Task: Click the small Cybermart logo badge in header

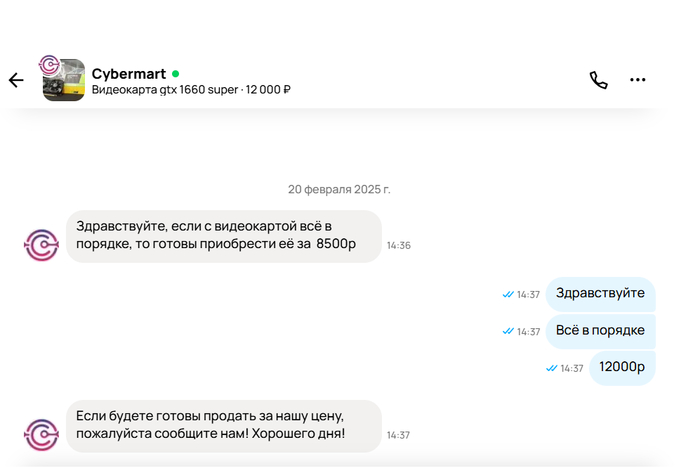Action: click(x=48, y=64)
